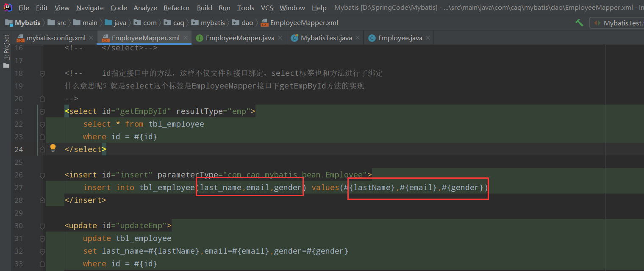Screen dimensions: 644x271
Task: Collapse the insert tag at line 26
Action: pyautogui.click(x=42, y=175)
